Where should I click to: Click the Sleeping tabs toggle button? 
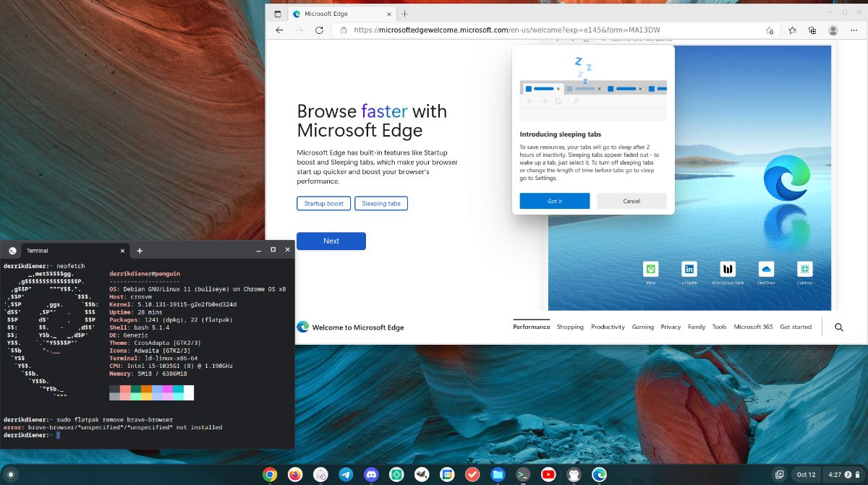point(381,203)
